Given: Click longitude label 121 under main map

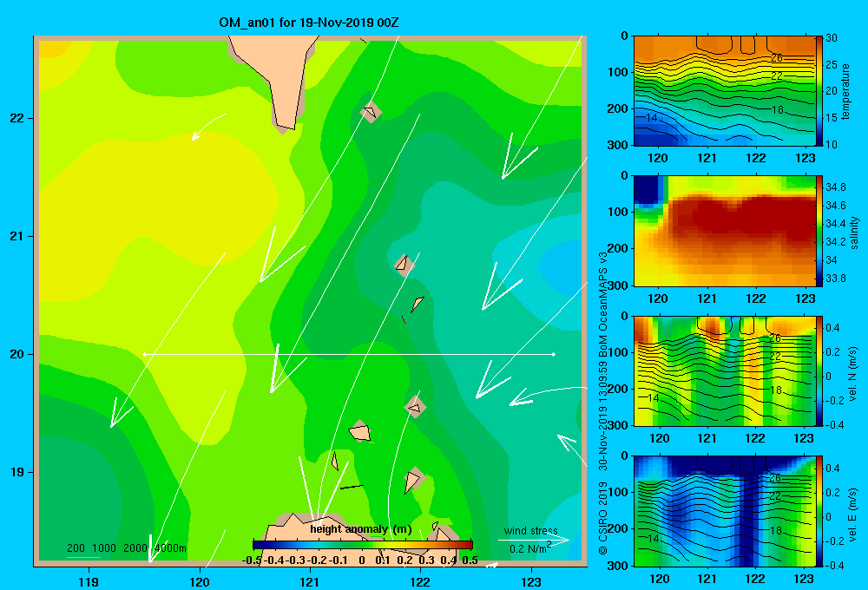Looking at the screenshot, I should click(310, 581).
